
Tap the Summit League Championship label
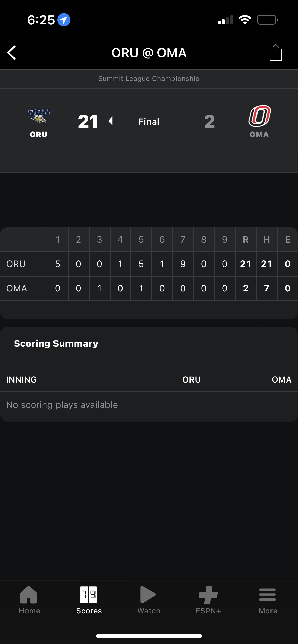149,79
